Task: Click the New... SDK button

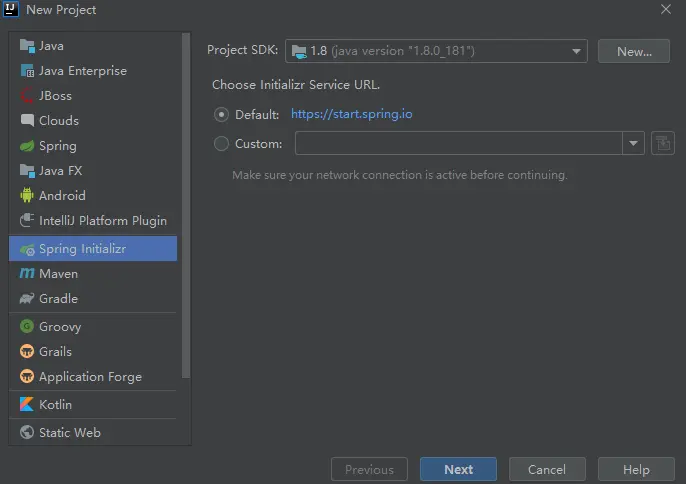Action: click(633, 51)
